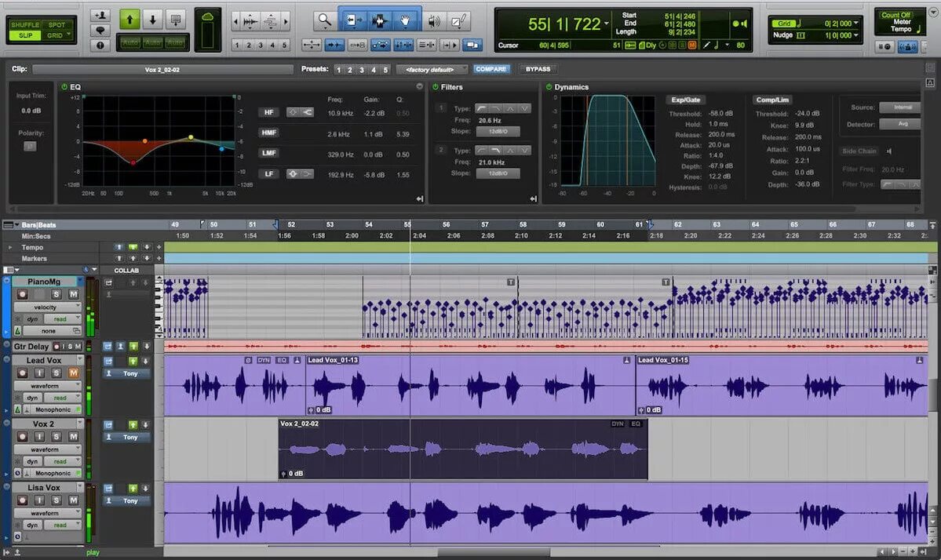This screenshot has height=560, width=941.
Task: Select the Scrubber speaker tool
Action: 434,22
